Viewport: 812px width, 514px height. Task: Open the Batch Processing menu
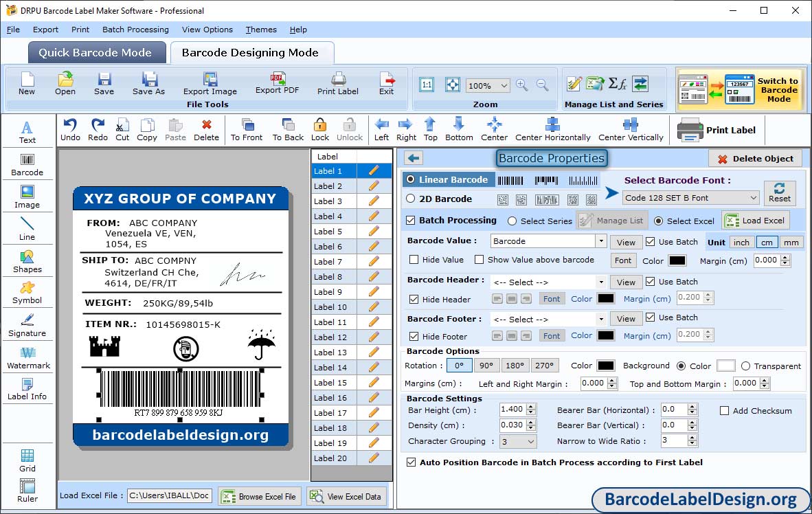pos(135,30)
